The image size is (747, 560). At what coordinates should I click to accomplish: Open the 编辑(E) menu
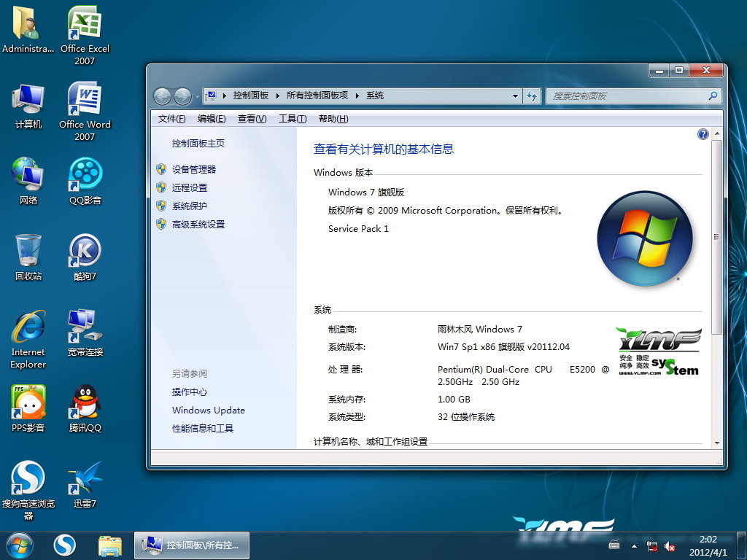point(212,119)
